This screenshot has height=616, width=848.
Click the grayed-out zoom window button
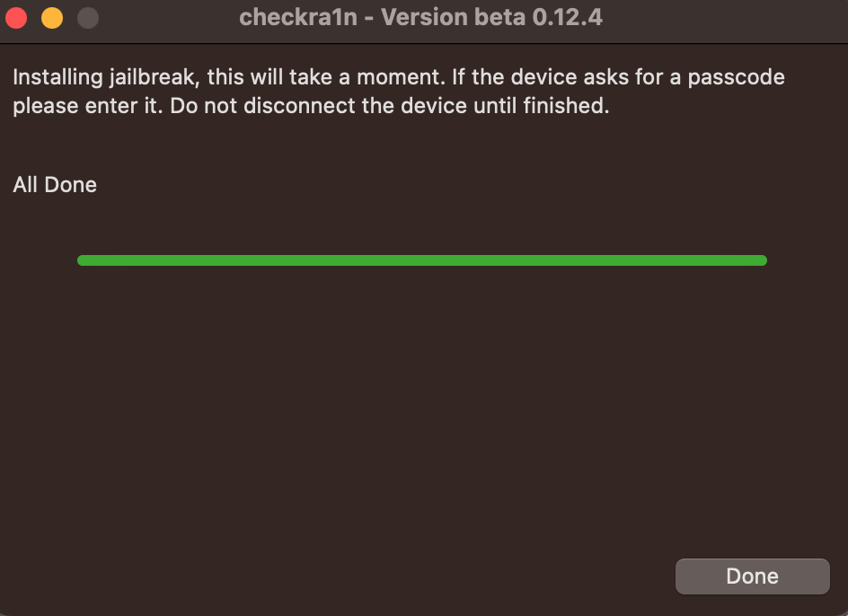pyautogui.click(x=87, y=18)
